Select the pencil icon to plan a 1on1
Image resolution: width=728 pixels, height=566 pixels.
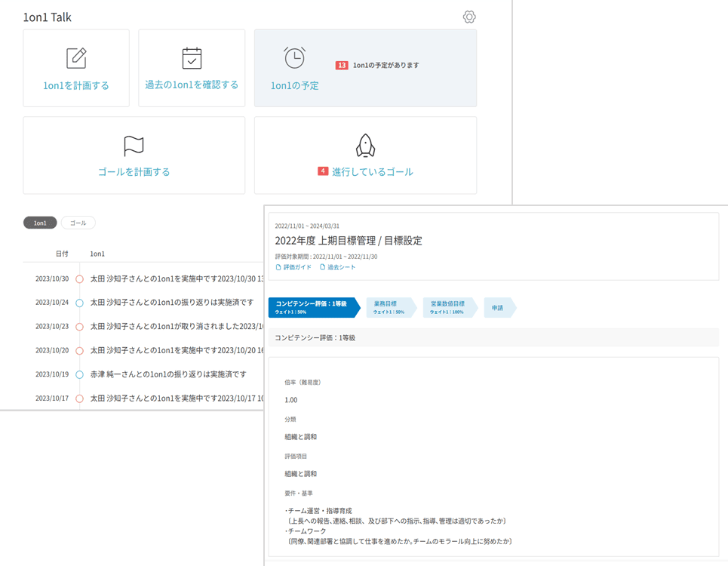point(75,57)
